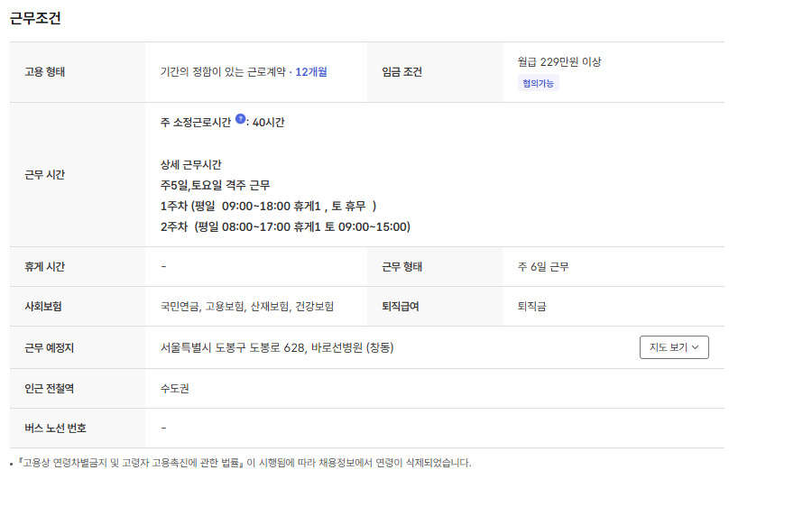Viewport: 812px width, 507px height.
Task: Click the 퇴직금 value text
Action: click(531, 307)
